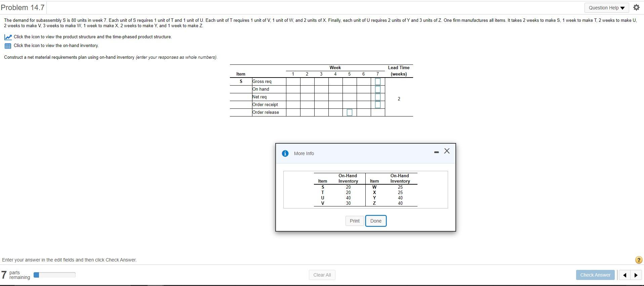Screen dimensions: 644x286
Task: Click the parts remaining progress bar
Action: tap(54, 275)
